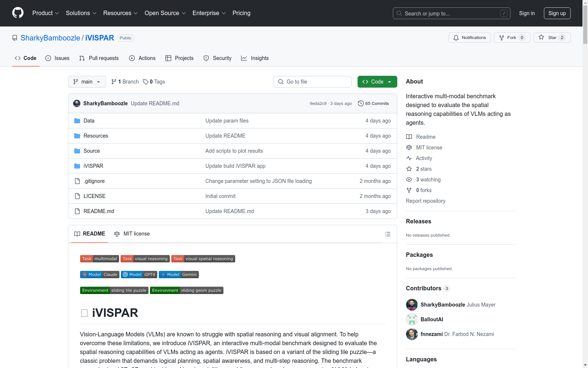Focus the Search or jump to field
Image resolution: width=588 pixels, height=368 pixels.
(x=451, y=13)
